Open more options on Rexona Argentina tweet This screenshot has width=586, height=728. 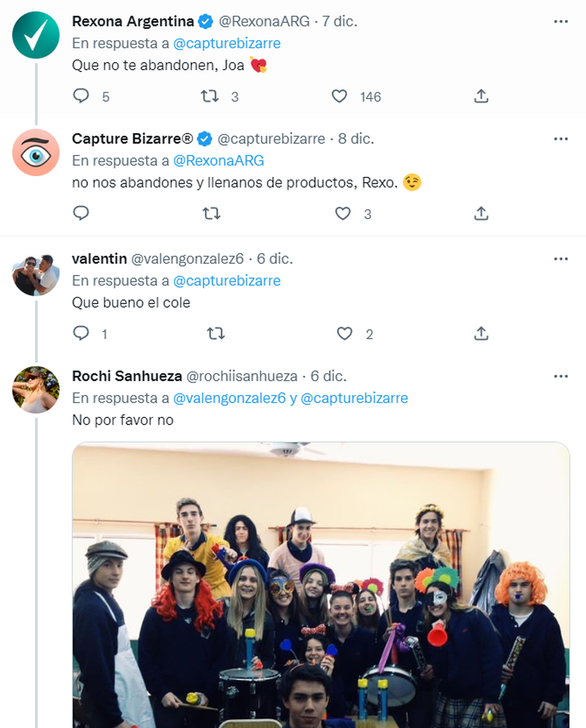pyautogui.click(x=561, y=21)
